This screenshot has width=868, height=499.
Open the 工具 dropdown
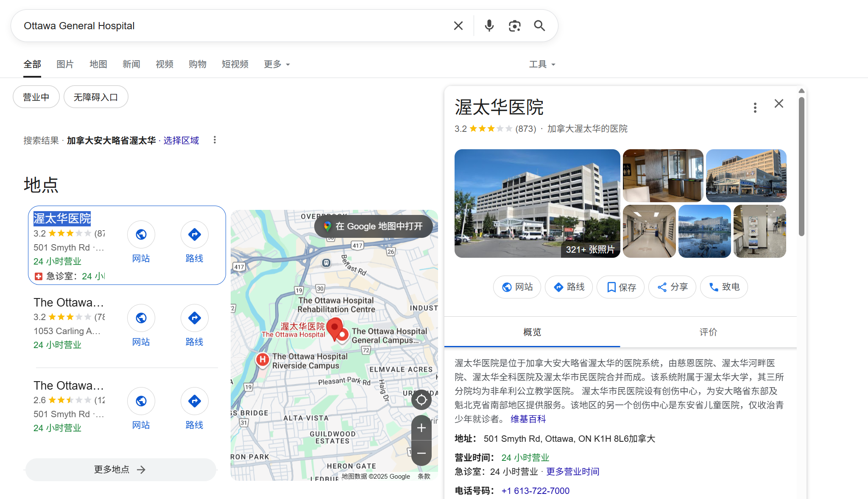(542, 64)
